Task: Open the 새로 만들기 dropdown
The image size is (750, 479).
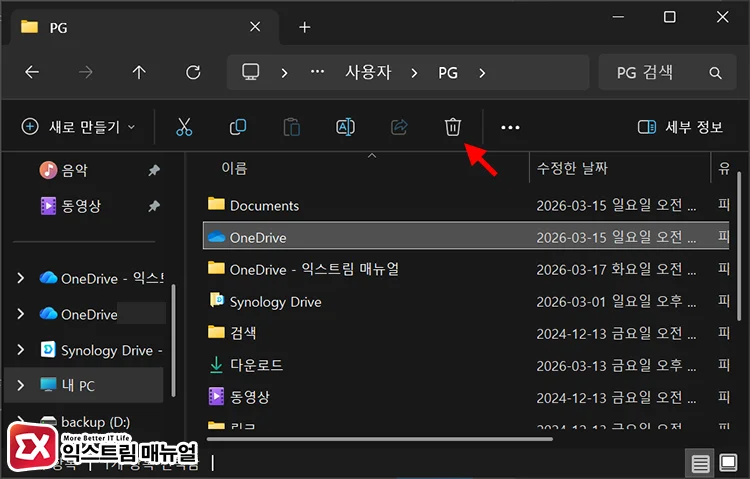Action: (x=78, y=127)
